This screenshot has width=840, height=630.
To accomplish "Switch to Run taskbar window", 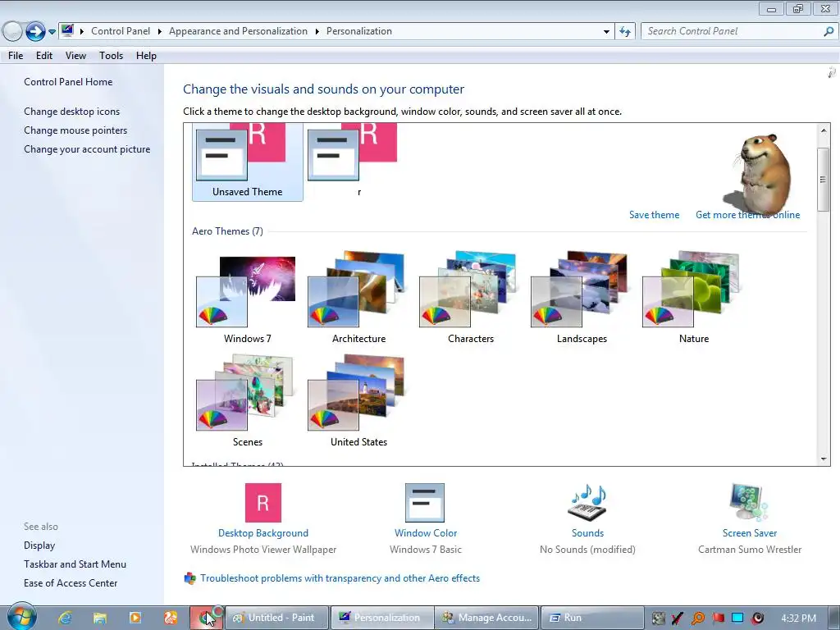I will [x=591, y=618].
